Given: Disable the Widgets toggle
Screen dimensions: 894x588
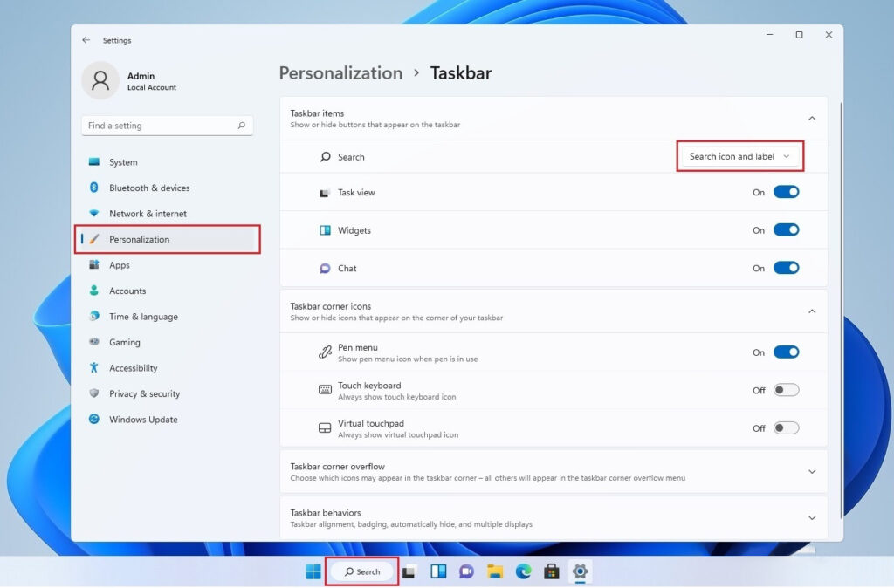Looking at the screenshot, I should (786, 229).
